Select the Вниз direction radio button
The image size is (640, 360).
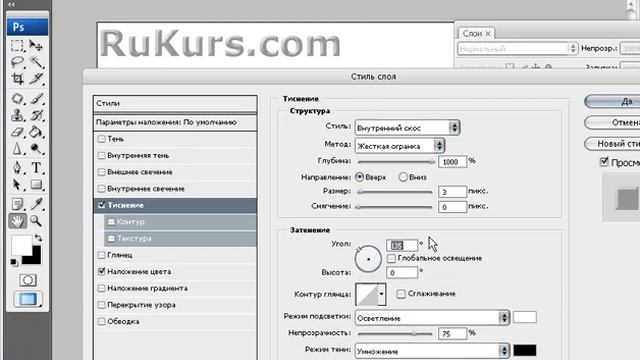(403, 177)
